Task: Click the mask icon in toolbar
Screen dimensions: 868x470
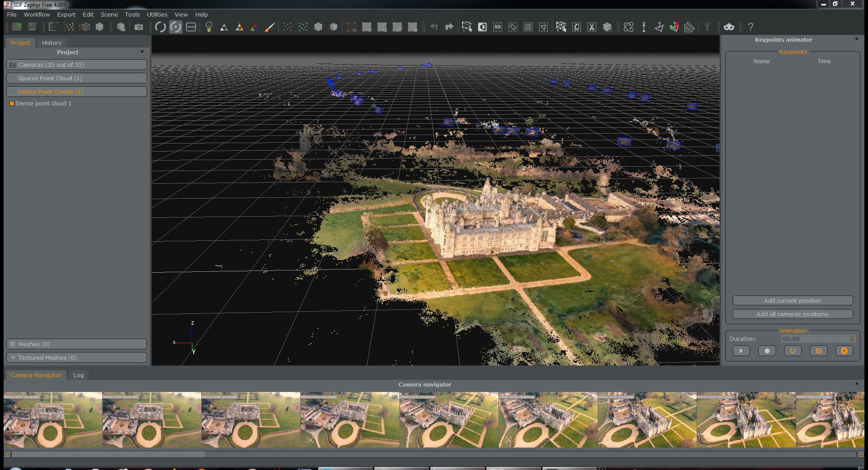Action: [x=729, y=27]
